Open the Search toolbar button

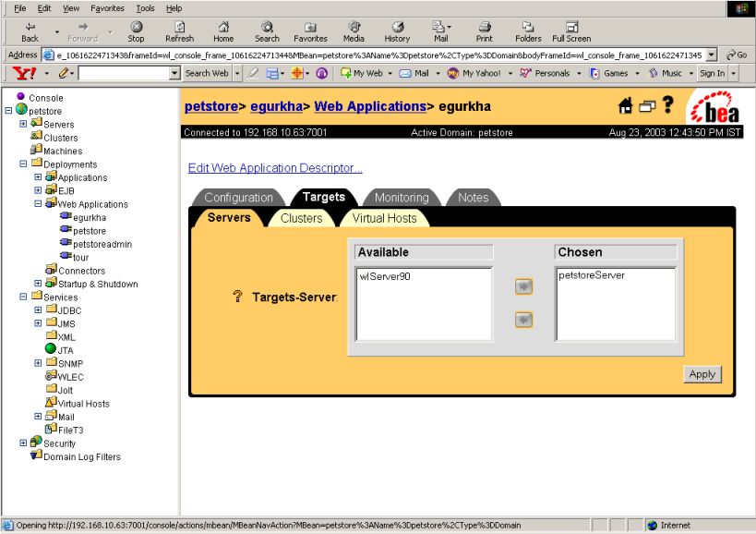(267, 31)
